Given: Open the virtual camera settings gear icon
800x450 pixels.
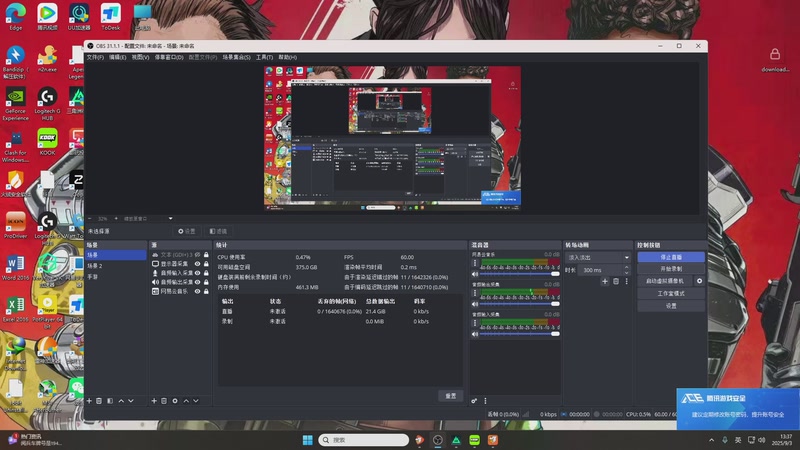Looking at the screenshot, I should [699, 281].
